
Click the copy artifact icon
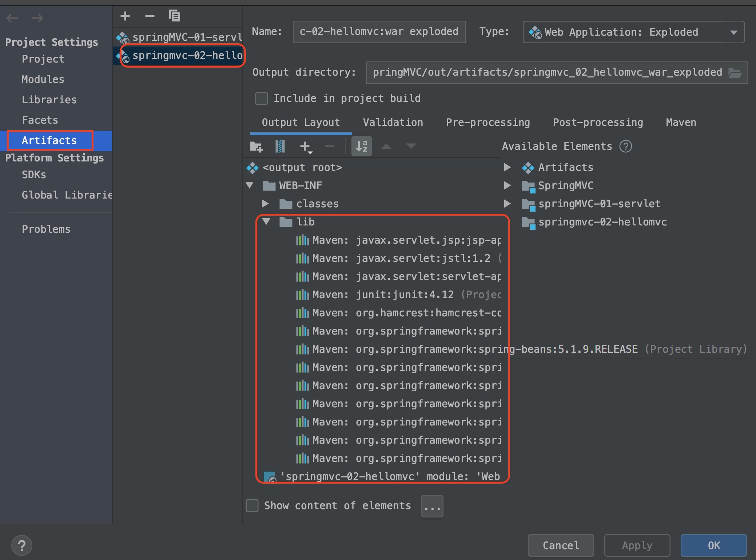175,16
